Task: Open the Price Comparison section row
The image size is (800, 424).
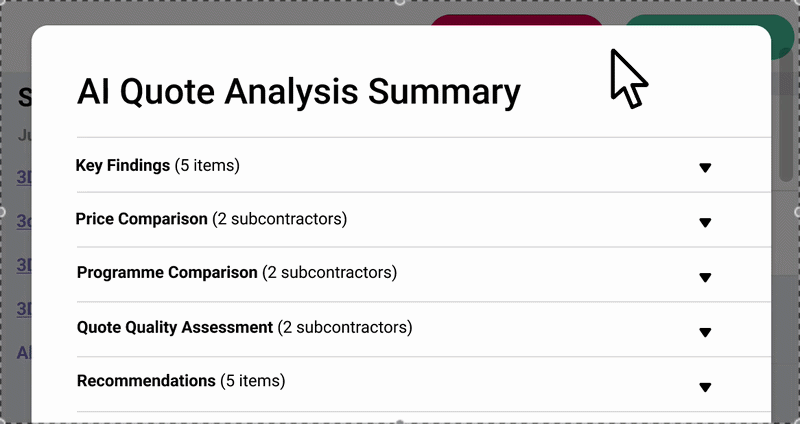Action: click(x=141, y=218)
